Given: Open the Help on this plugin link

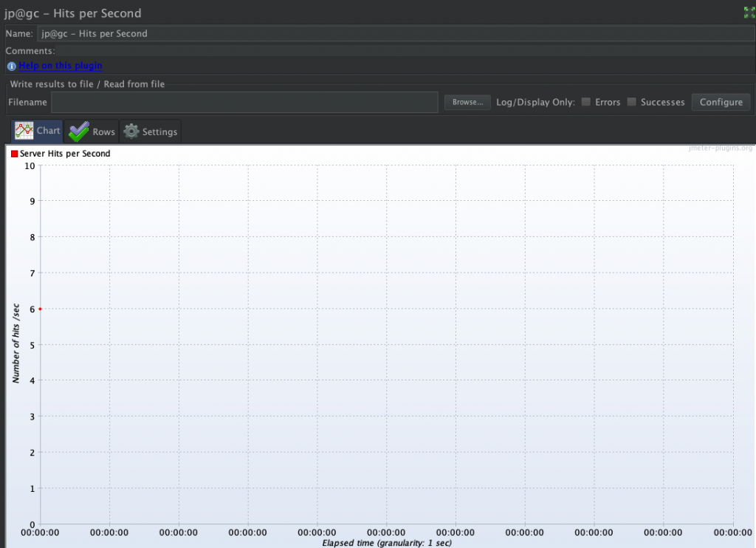Looking at the screenshot, I should [x=61, y=66].
